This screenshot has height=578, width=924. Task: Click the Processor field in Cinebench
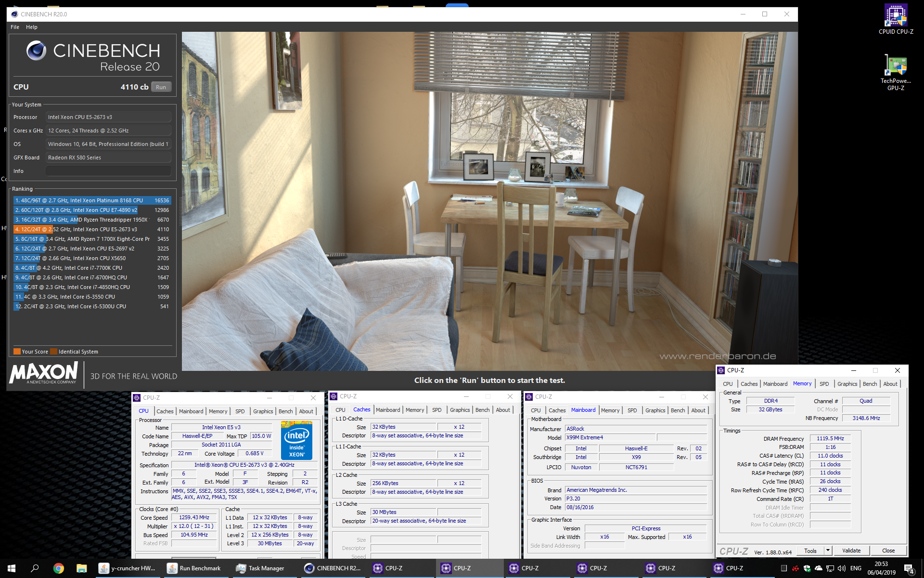tap(108, 117)
